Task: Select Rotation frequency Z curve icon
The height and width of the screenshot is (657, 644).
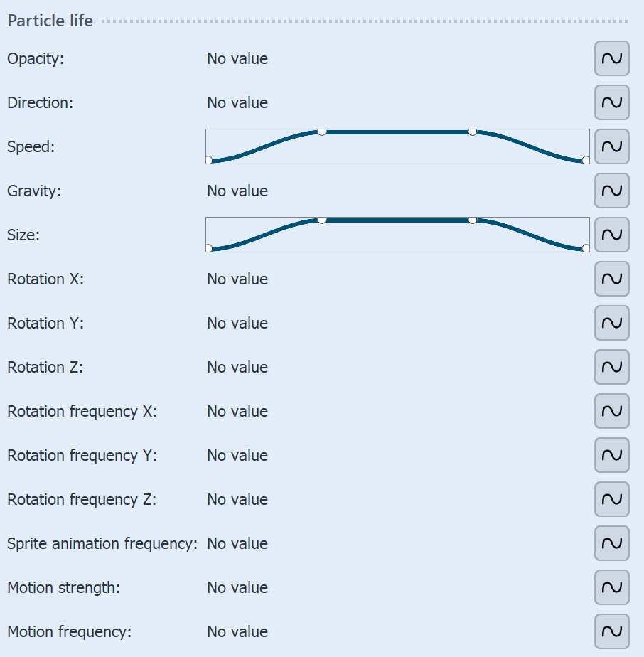Action: 611,499
